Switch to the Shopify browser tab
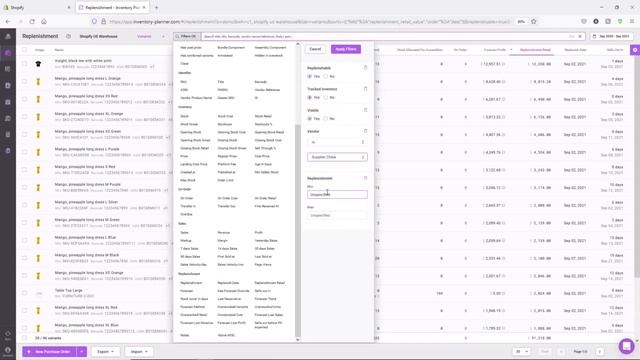The height and width of the screenshot is (360, 640). [37, 7]
